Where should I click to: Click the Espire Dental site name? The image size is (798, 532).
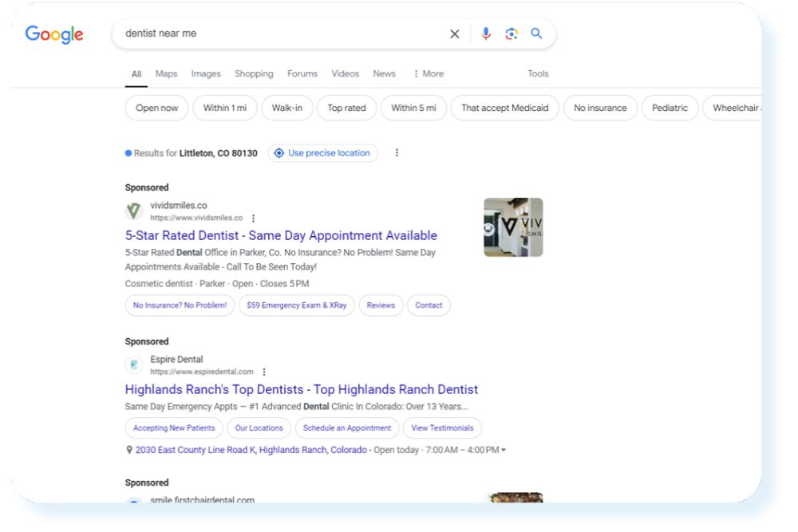176,360
